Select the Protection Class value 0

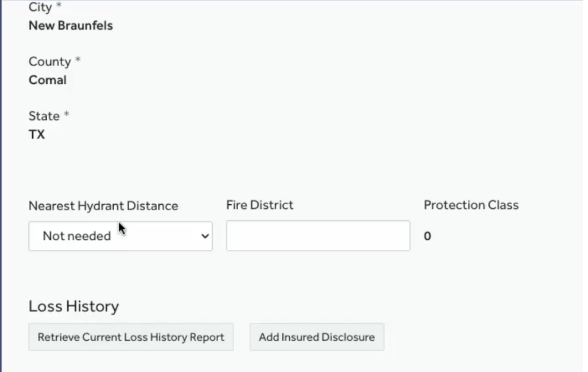[427, 236]
